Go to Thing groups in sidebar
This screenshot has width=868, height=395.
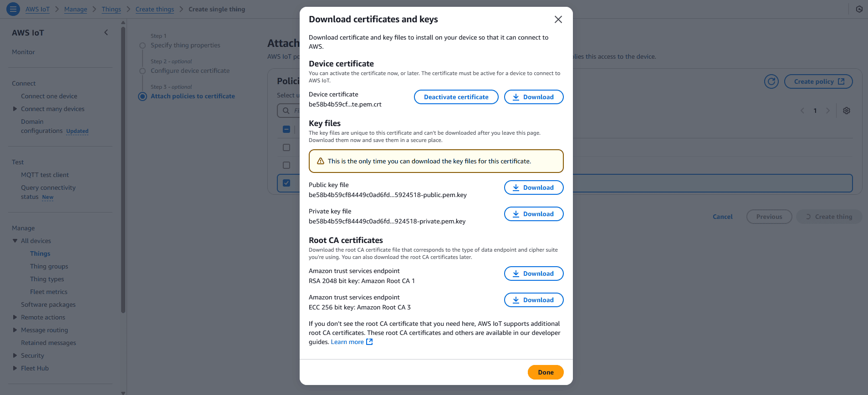click(x=49, y=266)
